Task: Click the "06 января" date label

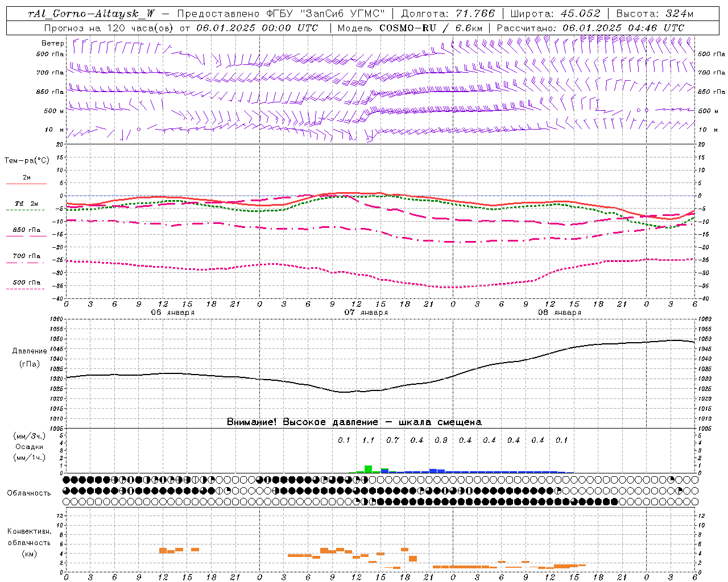Action: (172, 313)
